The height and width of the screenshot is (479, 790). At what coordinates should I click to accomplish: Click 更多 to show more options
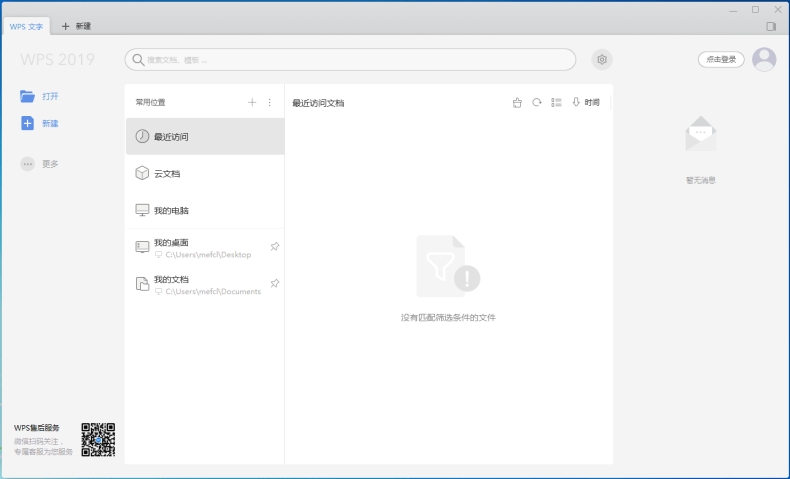pos(39,164)
